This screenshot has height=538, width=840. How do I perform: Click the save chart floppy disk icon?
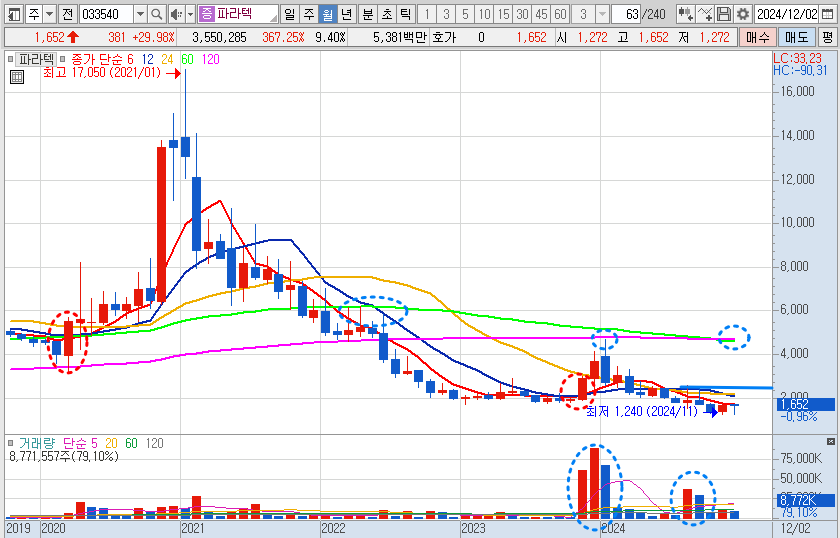tap(724, 14)
